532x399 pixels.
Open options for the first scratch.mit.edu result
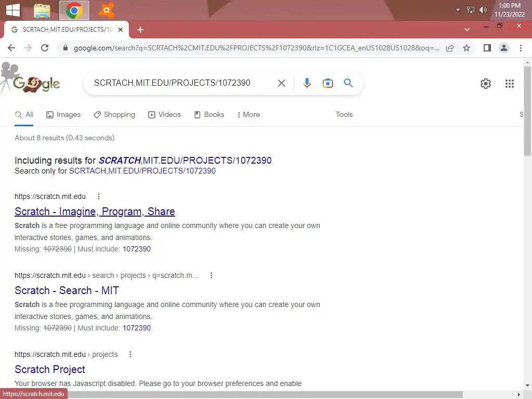pyautogui.click(x=98, y=196)
